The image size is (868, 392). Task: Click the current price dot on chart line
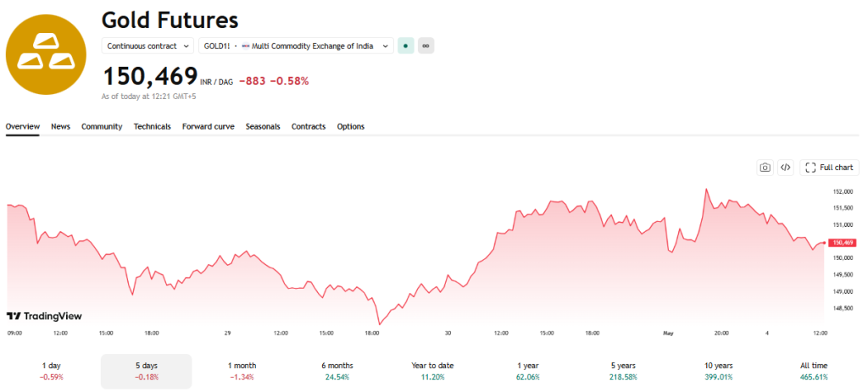pyautogui.click(x=824, y=243)
